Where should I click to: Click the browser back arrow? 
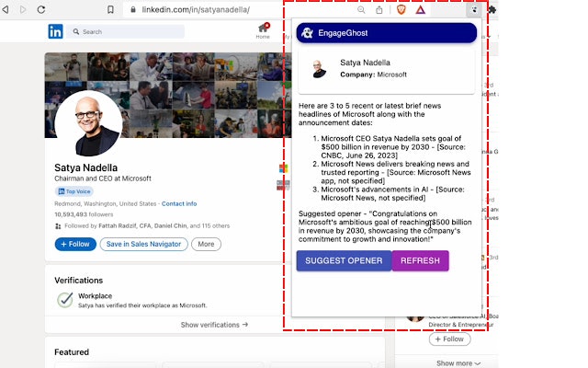point(6,9)
